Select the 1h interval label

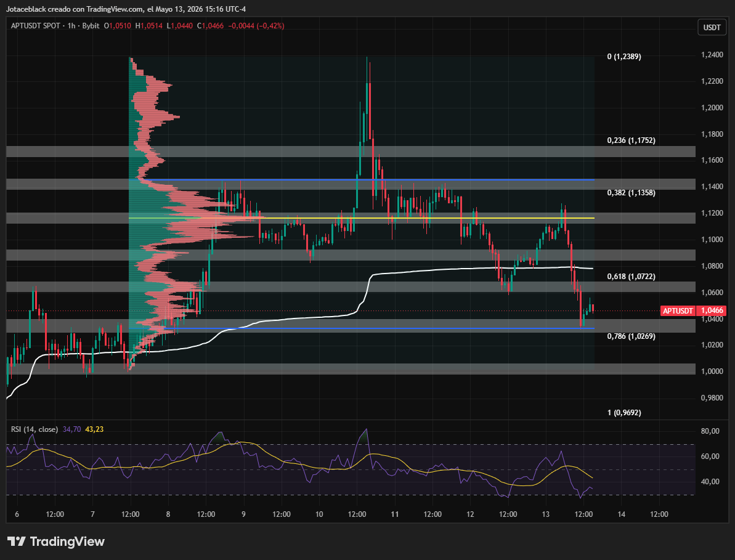[71, 26]
